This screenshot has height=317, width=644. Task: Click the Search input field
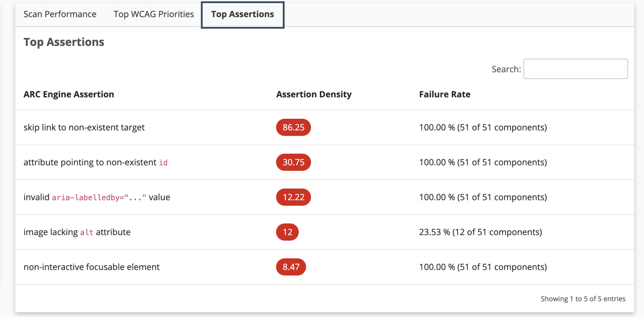575,69
